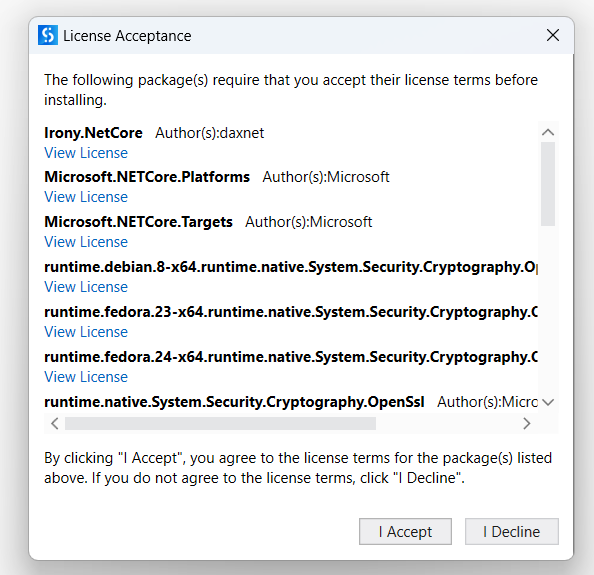The height and width of the screenshot is (575, 594).
Task: Click the vertical scrollbar up arrow
Action: (x=548, y=133)
